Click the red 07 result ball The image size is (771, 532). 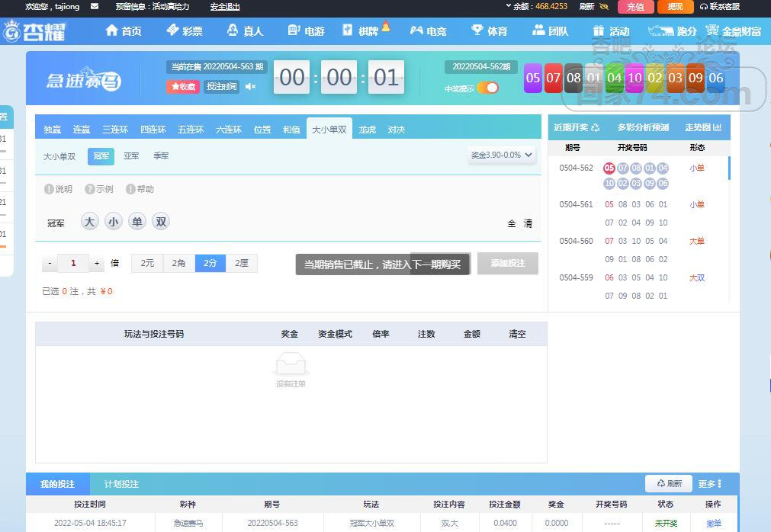[x=553, y=78]
